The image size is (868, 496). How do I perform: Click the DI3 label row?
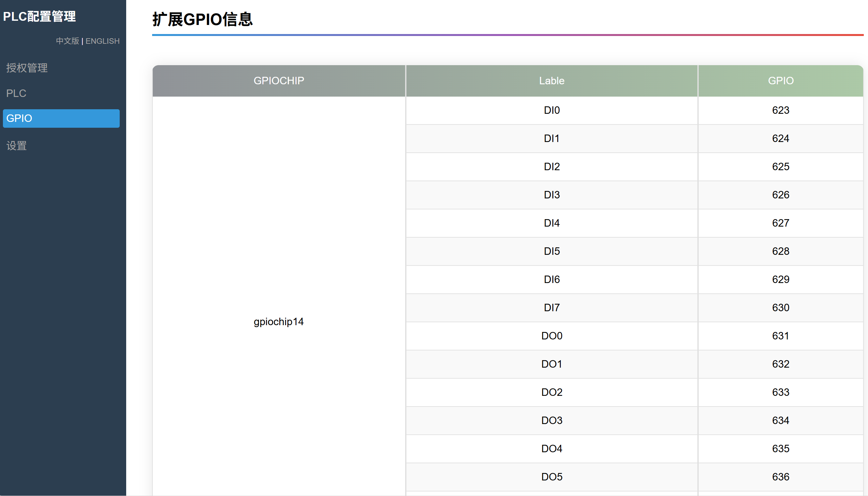pos(552,195)
